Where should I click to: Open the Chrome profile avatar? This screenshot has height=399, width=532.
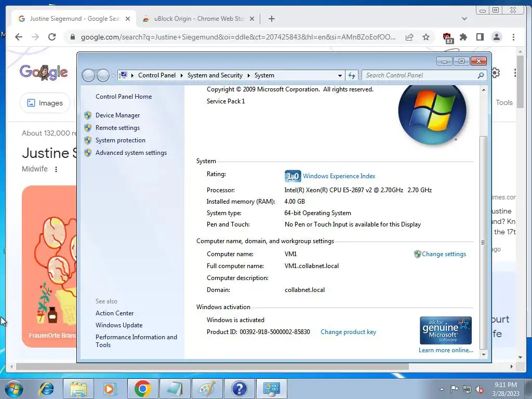[496, 37]
